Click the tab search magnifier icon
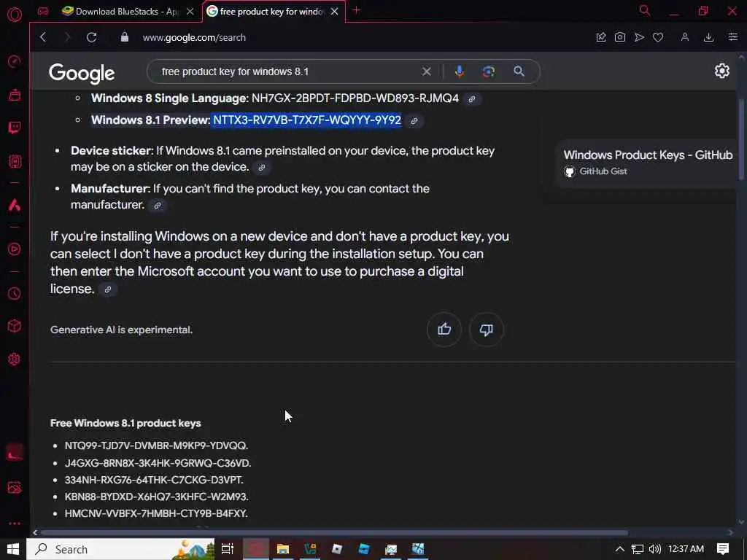The width and height of the screenshot is (747, 560). pyautogui.click(x=645, y=10)
